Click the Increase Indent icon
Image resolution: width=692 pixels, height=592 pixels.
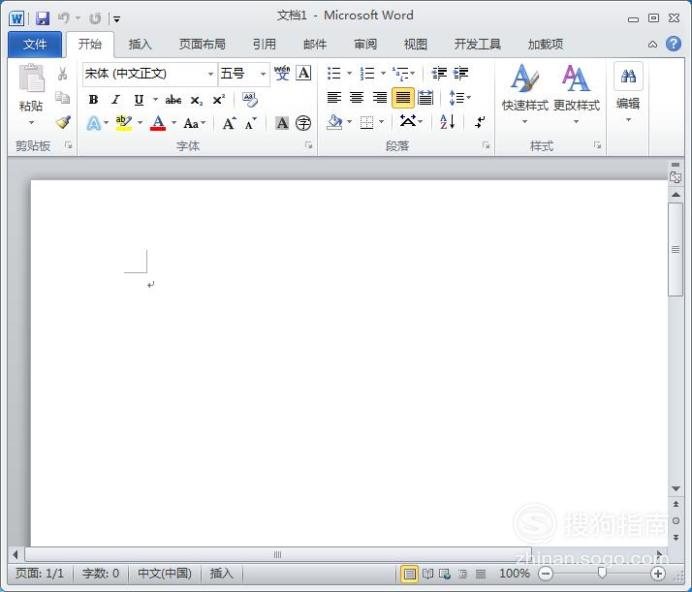pos(460,73)
